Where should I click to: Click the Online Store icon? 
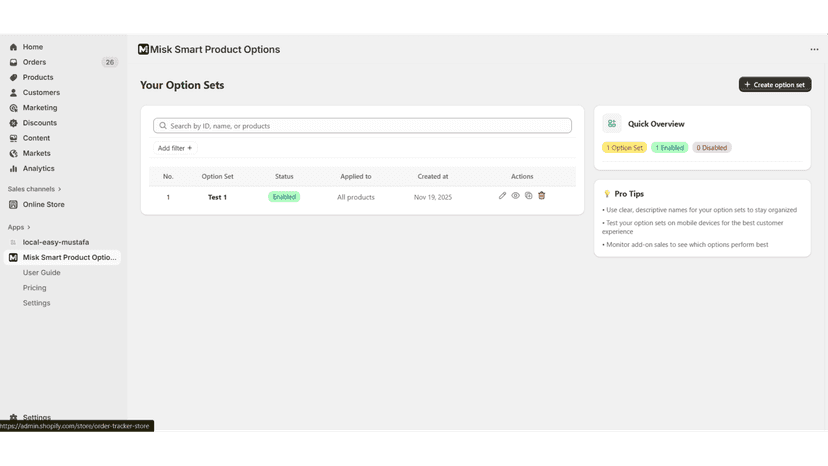13,204
